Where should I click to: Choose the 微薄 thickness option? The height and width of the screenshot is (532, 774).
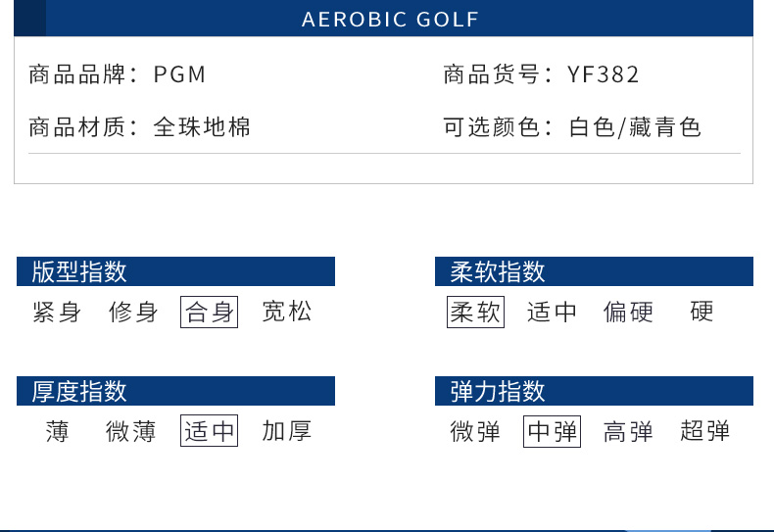coord(131,431)
